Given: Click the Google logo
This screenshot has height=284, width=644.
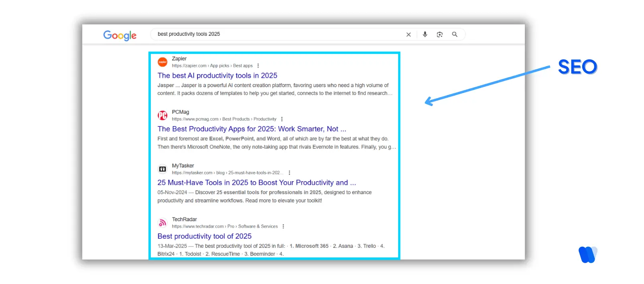Looking at the screenshot, I should [120, 35].
